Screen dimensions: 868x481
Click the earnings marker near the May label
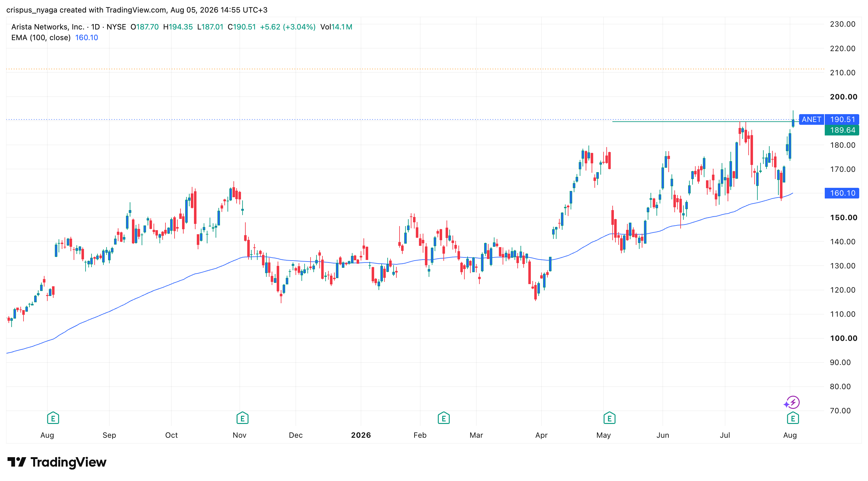(609, 418)
